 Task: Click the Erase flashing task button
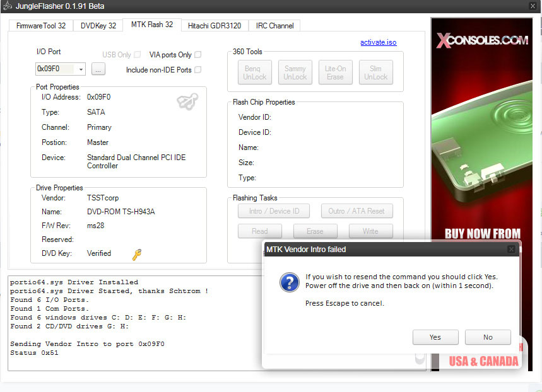pyautogui.click(x=315, y=231)
